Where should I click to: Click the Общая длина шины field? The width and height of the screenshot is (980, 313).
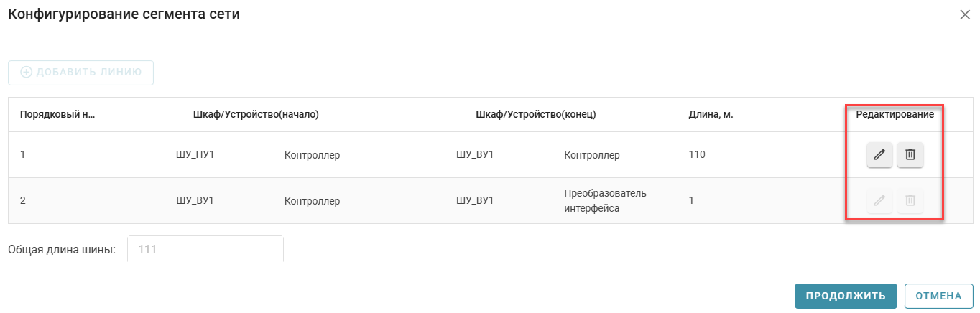tap(205, 250)
